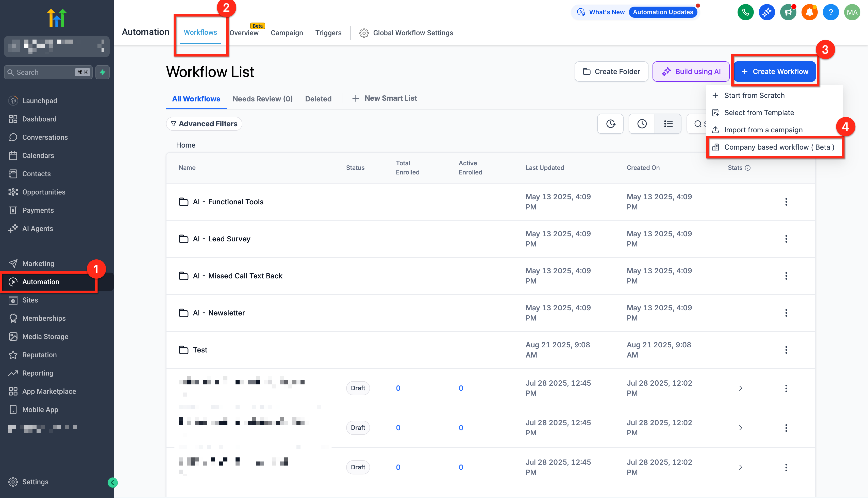Open the notifications bell icon
Viewport: 868px width, 498px height.
[809, 12]
